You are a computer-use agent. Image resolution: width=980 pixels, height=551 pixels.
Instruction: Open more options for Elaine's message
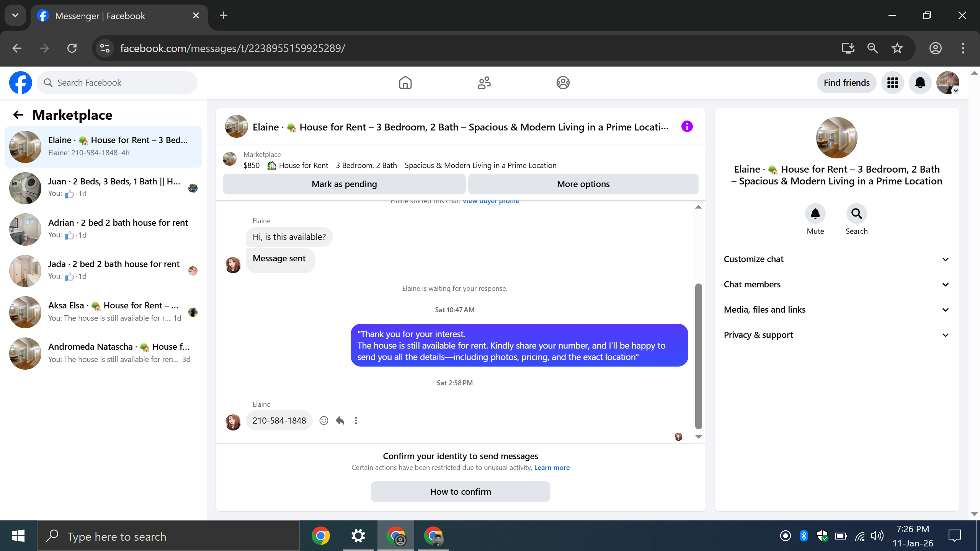pyautogui.click(x=356, y=421)
